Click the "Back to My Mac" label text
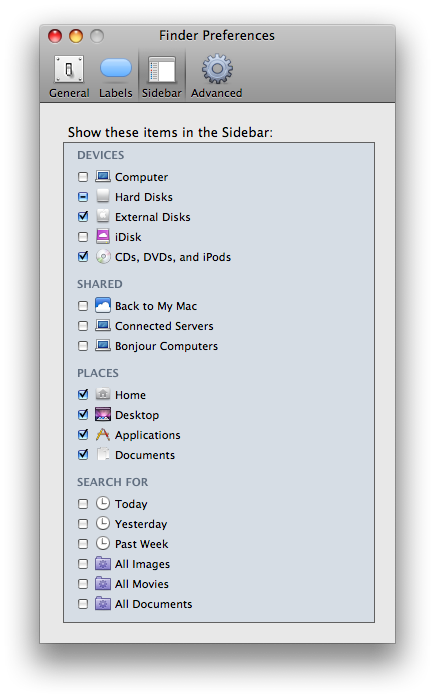The width and height of the screenshot is (435, 698). pos(156,306)
